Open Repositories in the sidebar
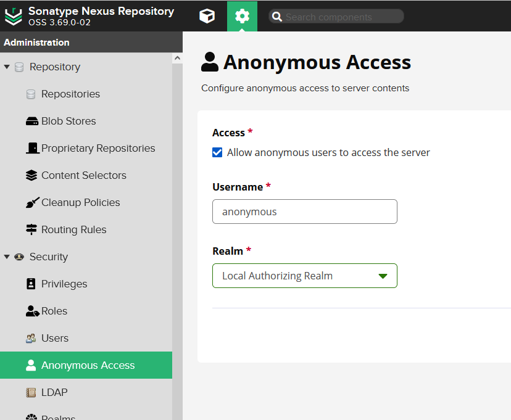The height and width of the screenshot is (420, 511). click(x=70, y=94)
